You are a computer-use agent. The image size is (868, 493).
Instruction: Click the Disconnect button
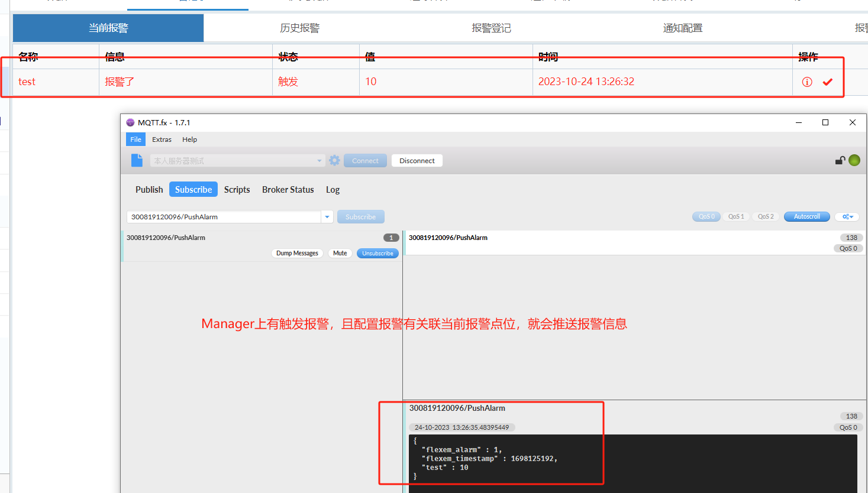click(x=417, y=161)
